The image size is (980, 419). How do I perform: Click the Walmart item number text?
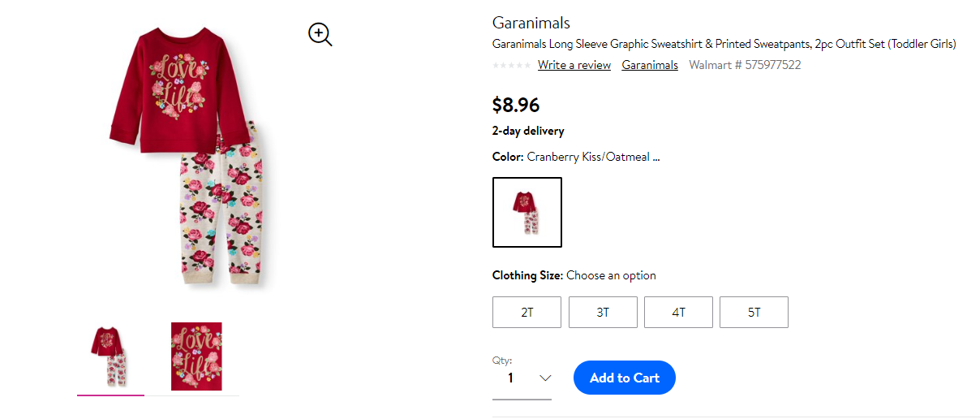click(x=745, y=65)
